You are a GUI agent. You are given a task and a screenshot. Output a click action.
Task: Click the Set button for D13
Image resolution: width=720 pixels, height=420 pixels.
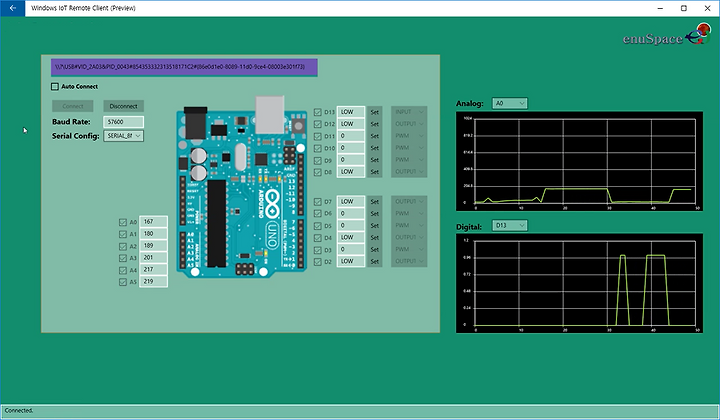375,112
